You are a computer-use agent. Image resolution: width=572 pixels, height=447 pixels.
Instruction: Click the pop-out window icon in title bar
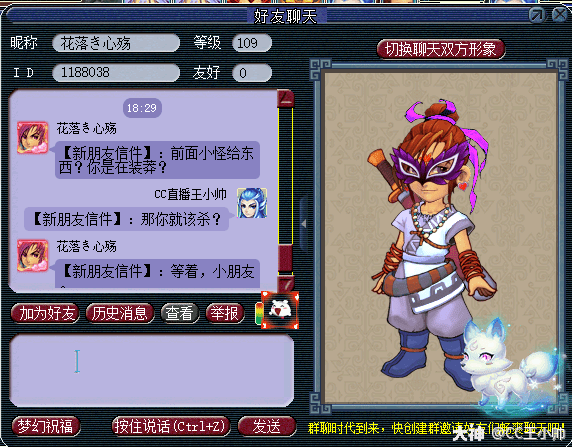(x=537, y=15)
